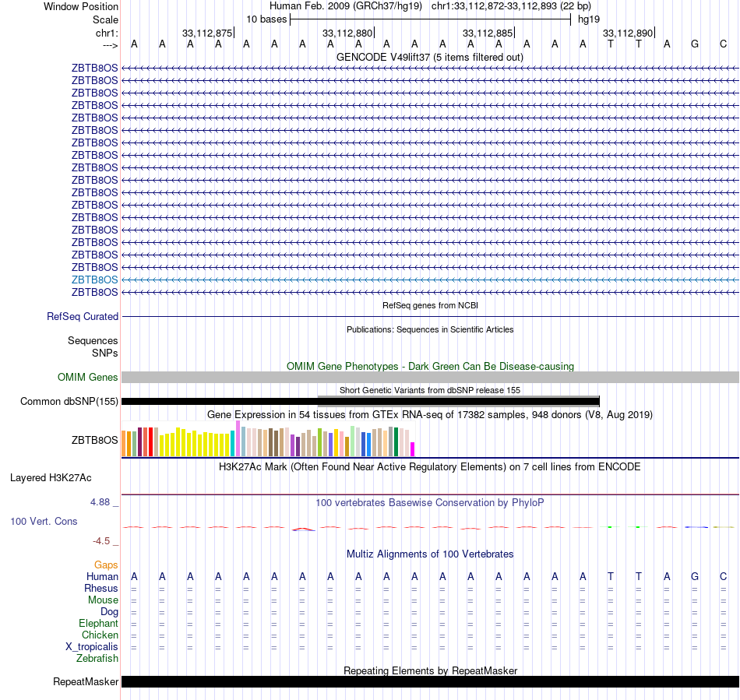740x700 pixels.
Task: Select the Sequences track label
Action: coord(93,340)
